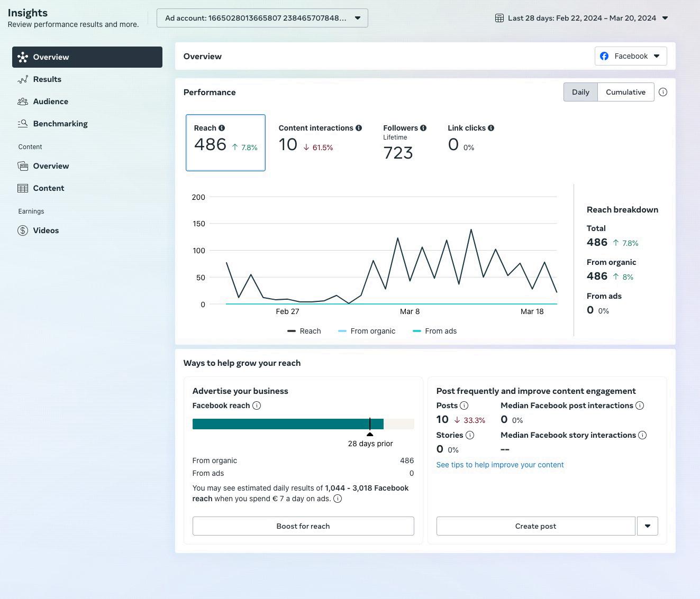Switch the chart to Cumulative view
Screen dimensions: 700x599
[x=625, y=92]
